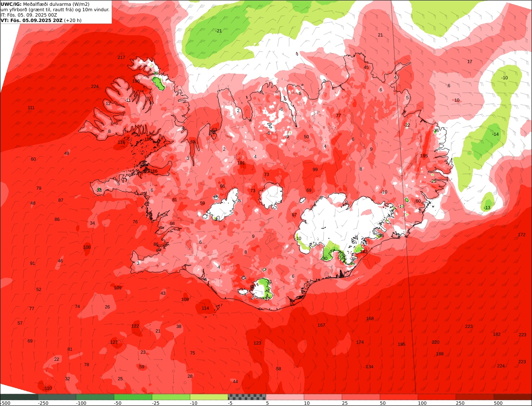Pick the green legend swatch between -50 and -25
The width and height of the screenshot is (532, 406).
tap(133, 397)
